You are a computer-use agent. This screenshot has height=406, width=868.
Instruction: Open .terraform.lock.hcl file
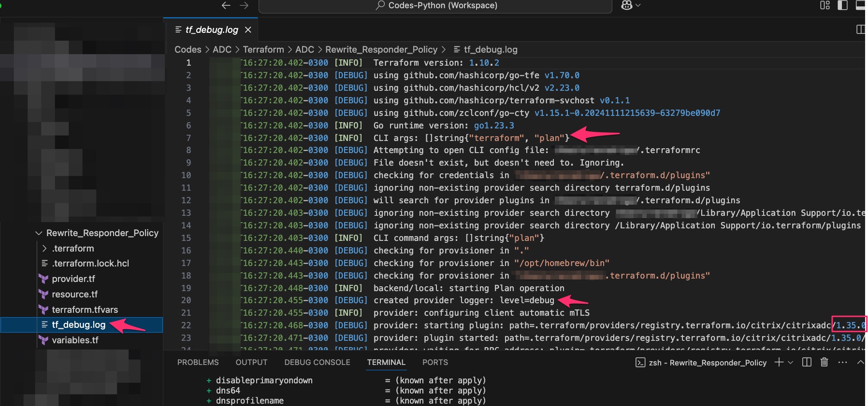tap(90, 264)
